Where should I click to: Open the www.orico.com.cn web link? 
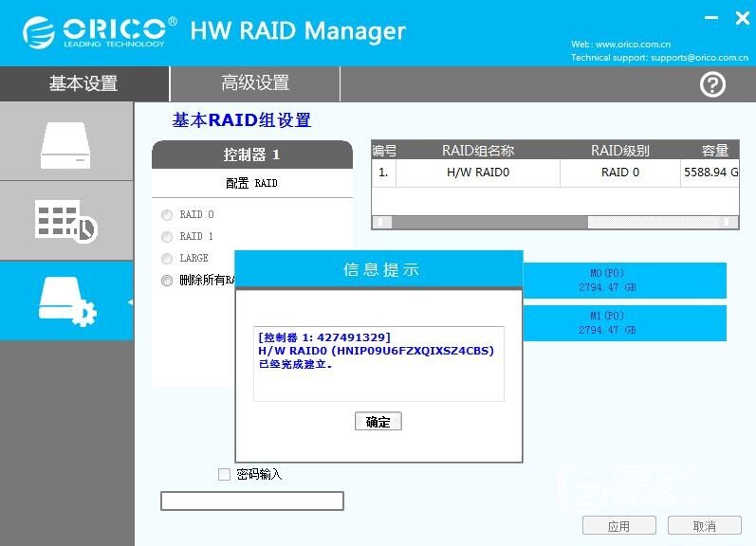[x=633, y=45]
